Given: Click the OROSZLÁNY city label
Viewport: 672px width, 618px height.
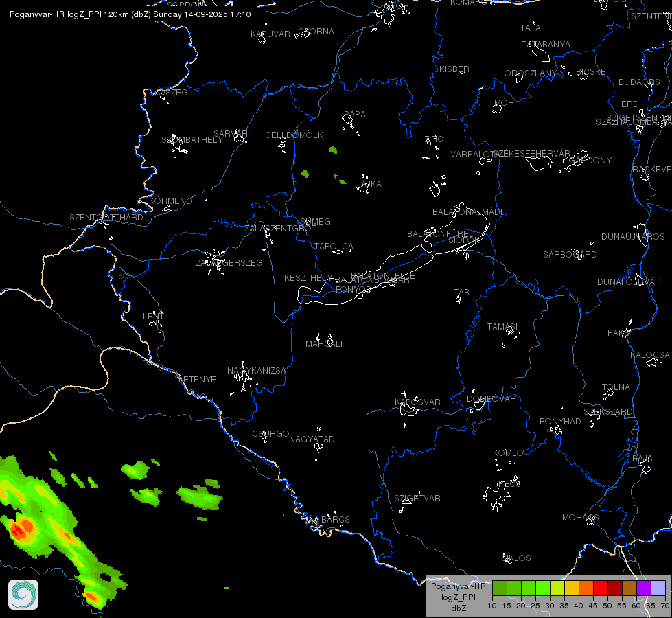Looking at the screenshot, I should tap(530, 73).
